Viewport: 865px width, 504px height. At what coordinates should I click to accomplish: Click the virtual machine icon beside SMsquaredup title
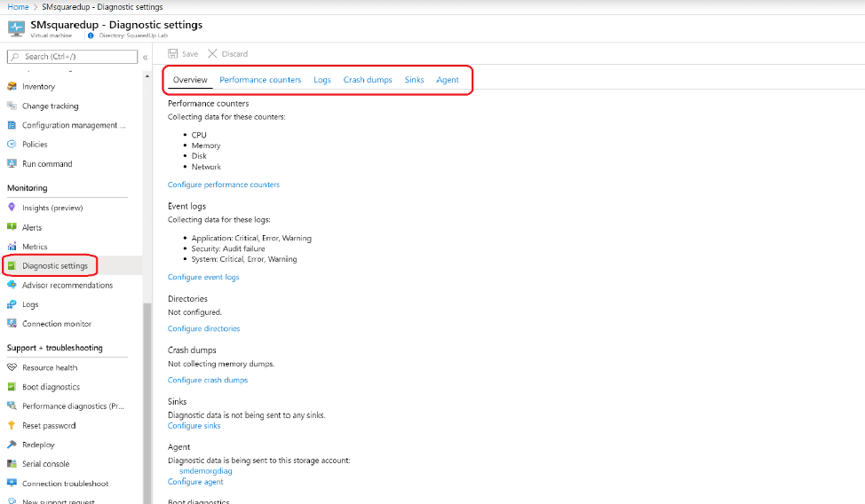pyautogui.click(x=16, y=28)
